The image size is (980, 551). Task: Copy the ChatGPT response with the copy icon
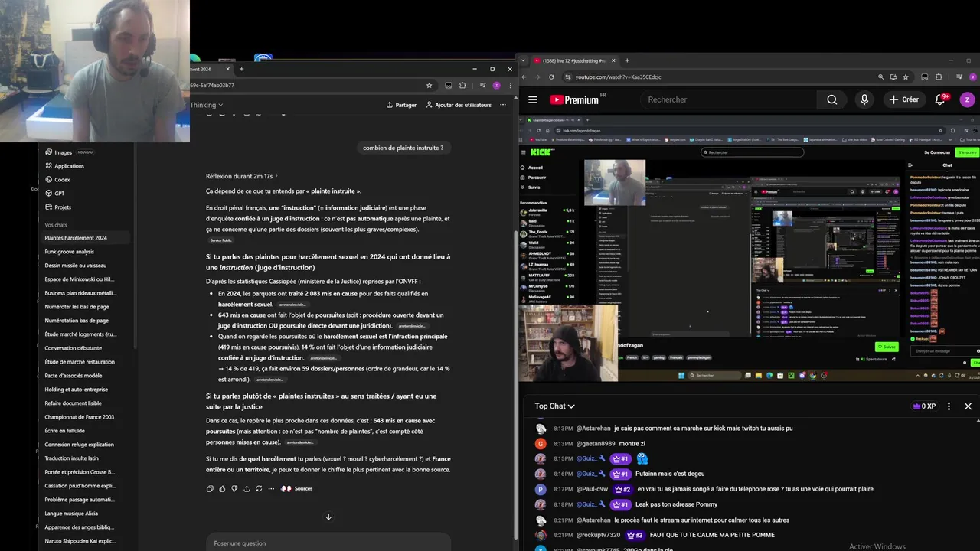click(210, 488)
